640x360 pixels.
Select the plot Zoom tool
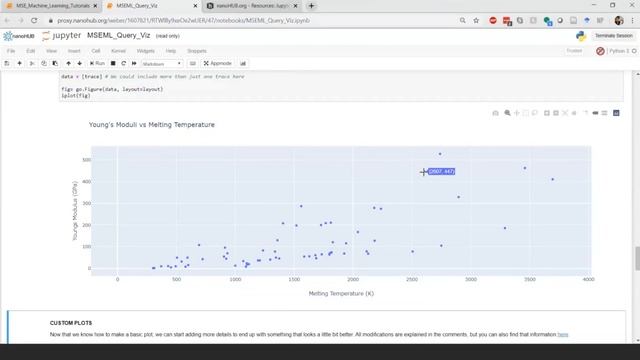[507, 113]
